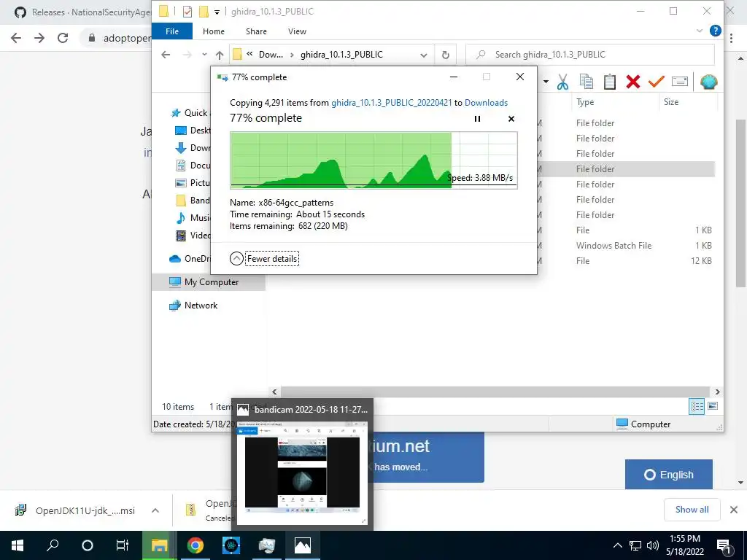Expand the address bar history dropdown

pos(424,55)
